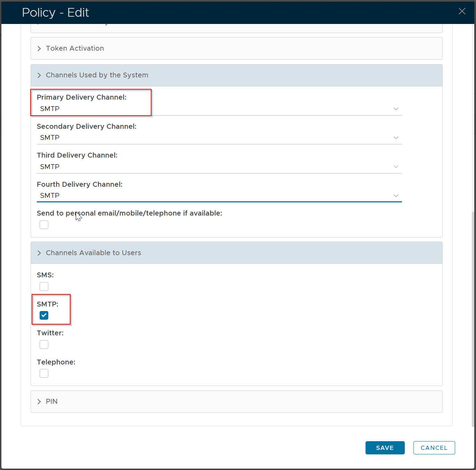Enable the SMS channel checkbox
Screen dimensions: 476x470
click(44, 287)
